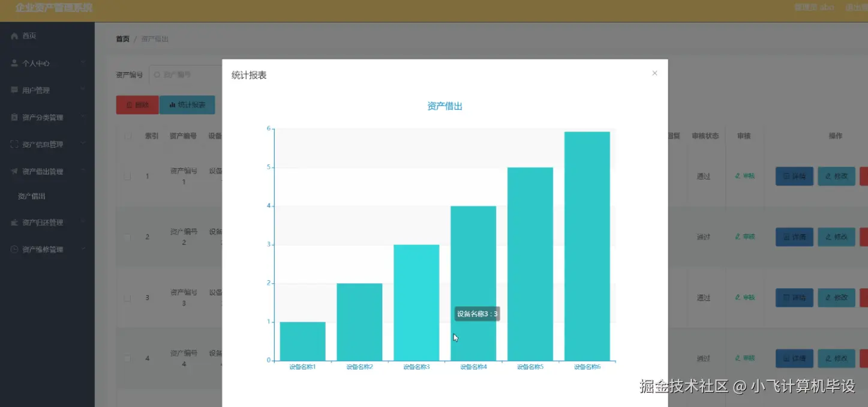Click the 操作 column header
868x407 pixels.
click(x=836, y=136)
